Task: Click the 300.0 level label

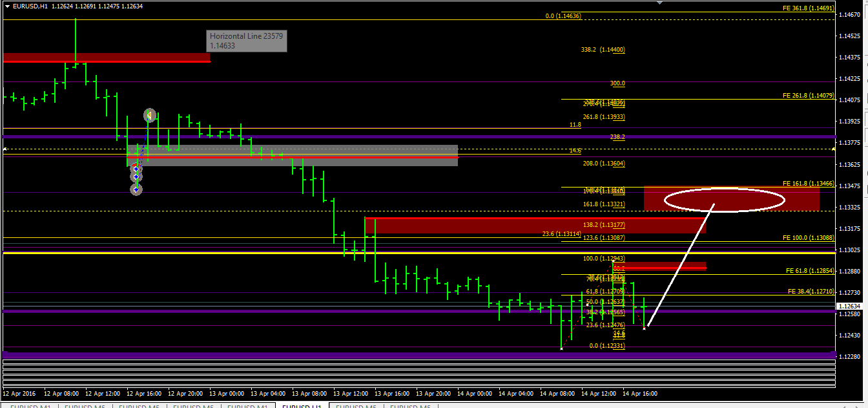Action: coord(617,83)
